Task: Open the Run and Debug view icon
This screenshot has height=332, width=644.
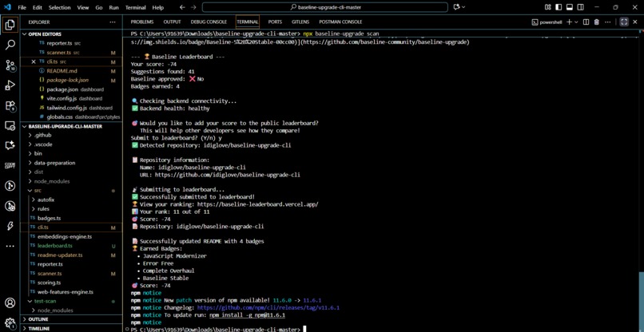Action: 10,85
